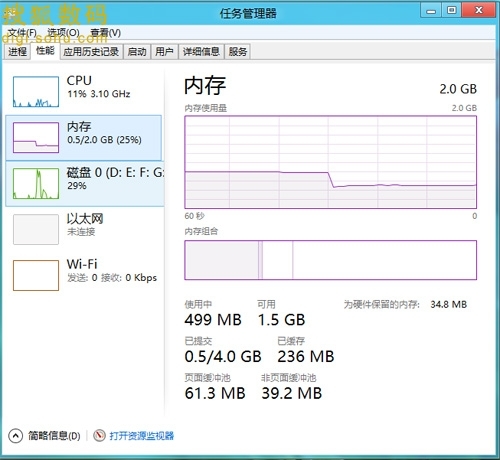Open the 文件(F) menu
This screenshot has width=500, height=460.
click(22, 33)
